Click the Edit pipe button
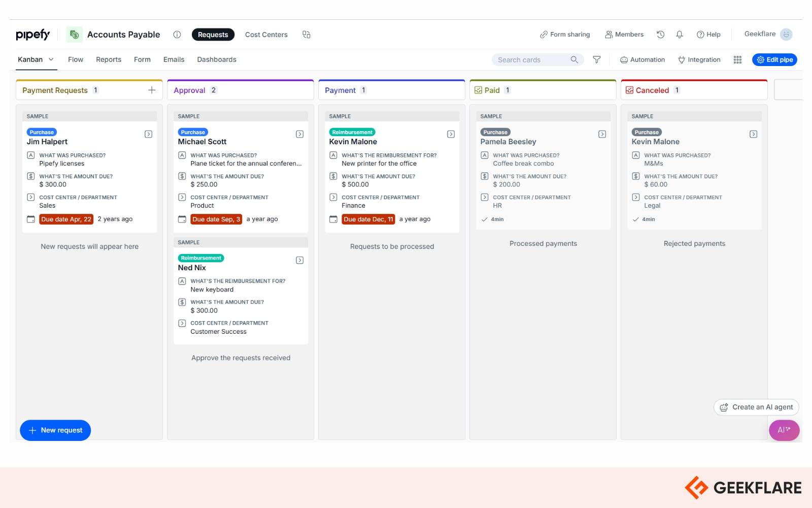 774,60
